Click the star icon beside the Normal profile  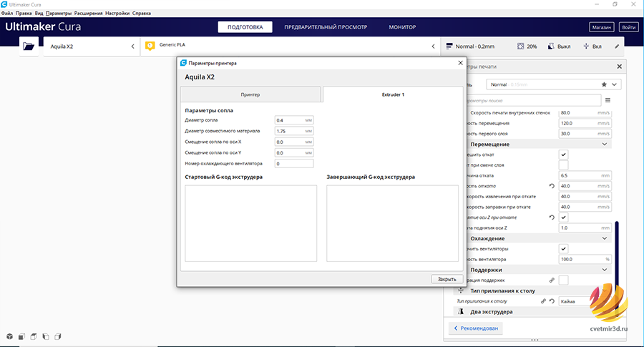(x=604, y=84)
